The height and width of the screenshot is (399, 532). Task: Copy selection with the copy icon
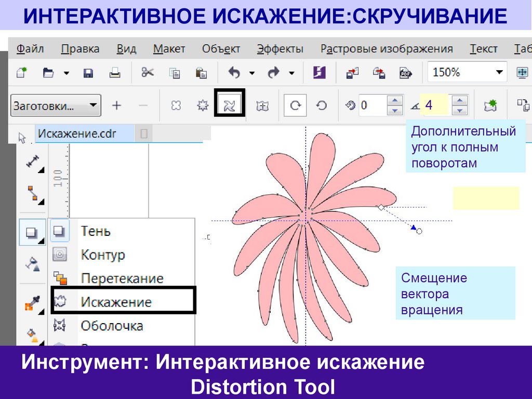[175, 73]
